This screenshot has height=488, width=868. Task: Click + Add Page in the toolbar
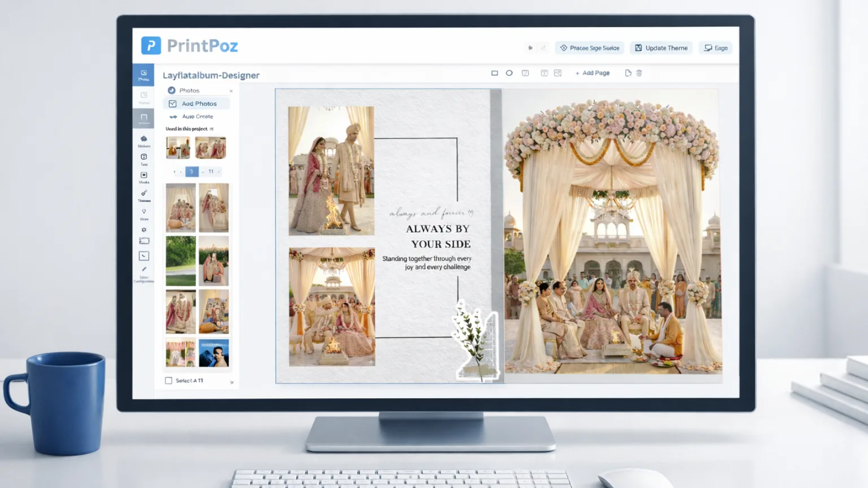(592, 73)
